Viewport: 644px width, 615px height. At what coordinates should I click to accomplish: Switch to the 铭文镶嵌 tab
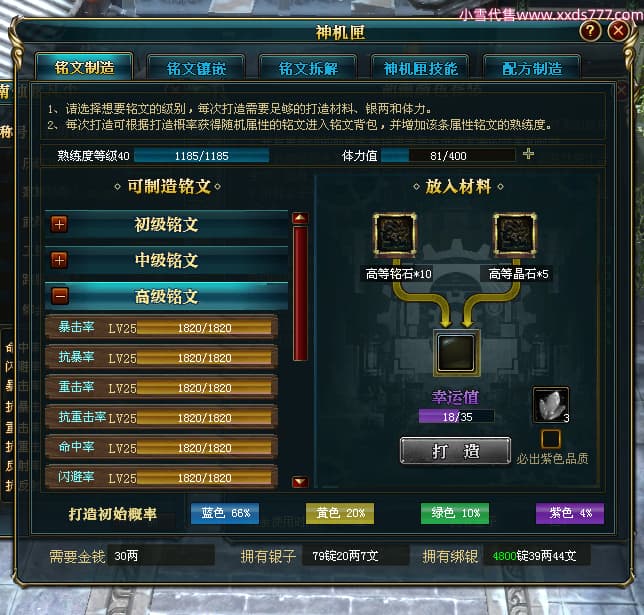196,68
